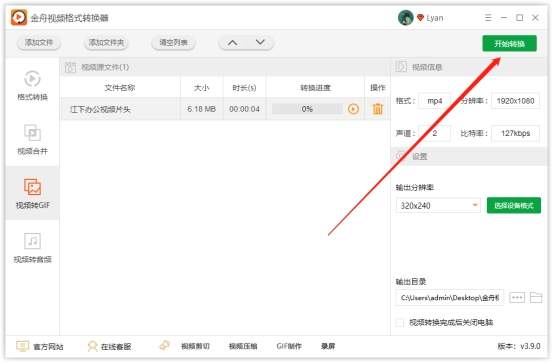Image resolution: width=553 pixels, height=364 pixels.
Task: Click the 版本: v3.9.0 version text
Action: coord(519,346)
